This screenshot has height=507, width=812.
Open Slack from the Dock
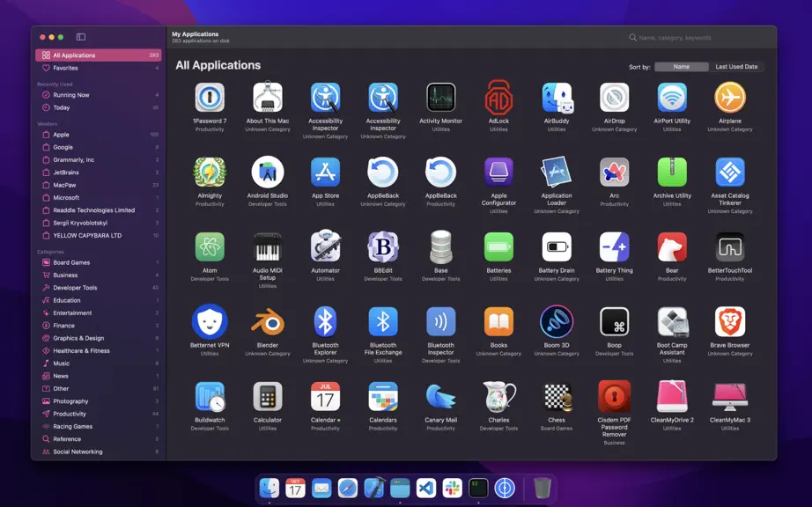click(452, 488)
